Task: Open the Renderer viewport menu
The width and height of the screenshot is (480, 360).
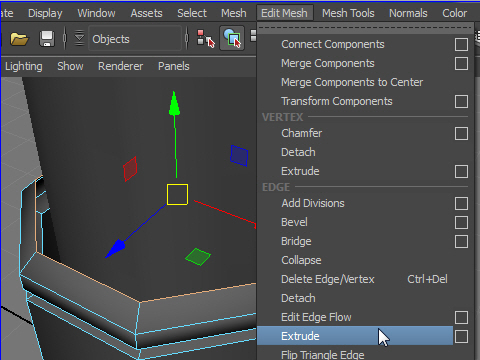Action: pos(120,66)
